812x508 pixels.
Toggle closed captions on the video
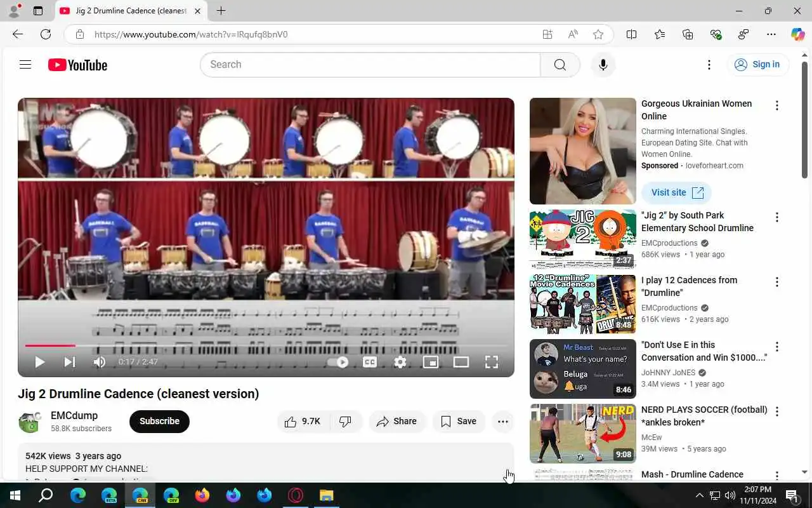(370, 362)
